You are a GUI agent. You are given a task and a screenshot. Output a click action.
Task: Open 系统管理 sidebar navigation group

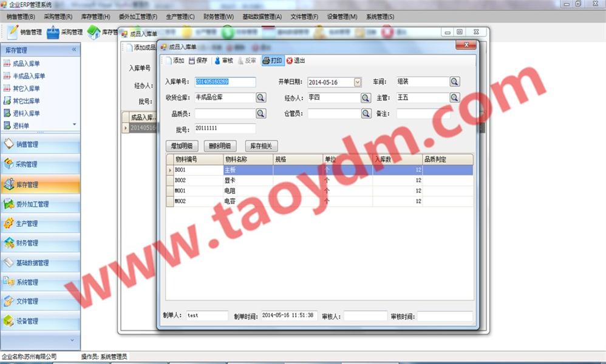(x=40, y=282)
